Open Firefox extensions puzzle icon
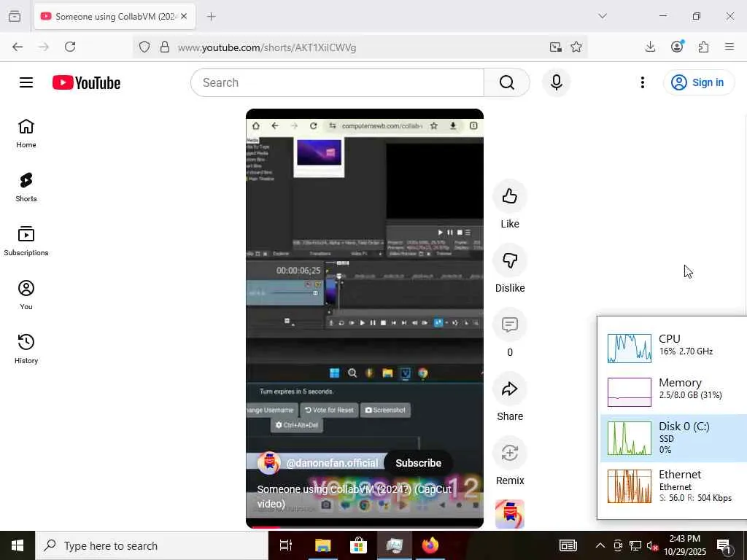This screenshot has width=747, height=560. [x=703, y=47]
